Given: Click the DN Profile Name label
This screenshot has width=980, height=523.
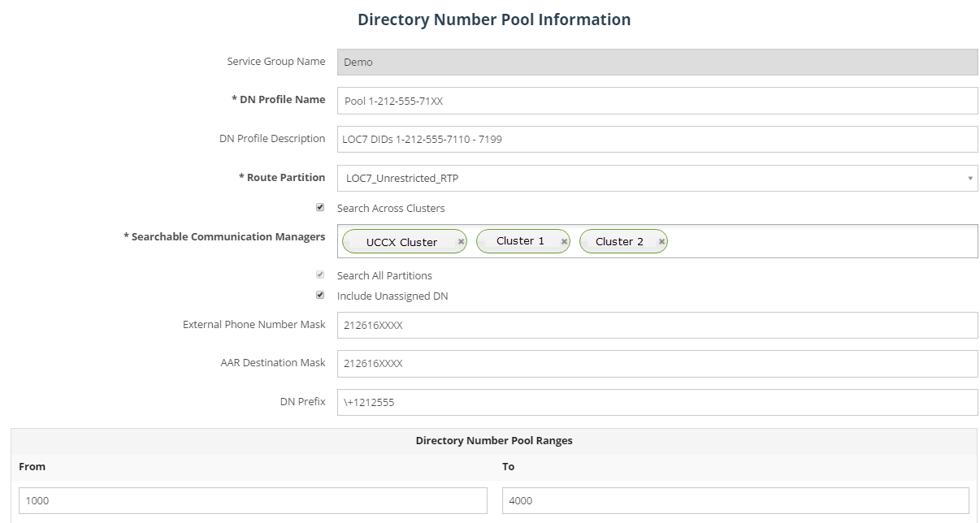Looking at the screenshot, I should pos(279,100).
